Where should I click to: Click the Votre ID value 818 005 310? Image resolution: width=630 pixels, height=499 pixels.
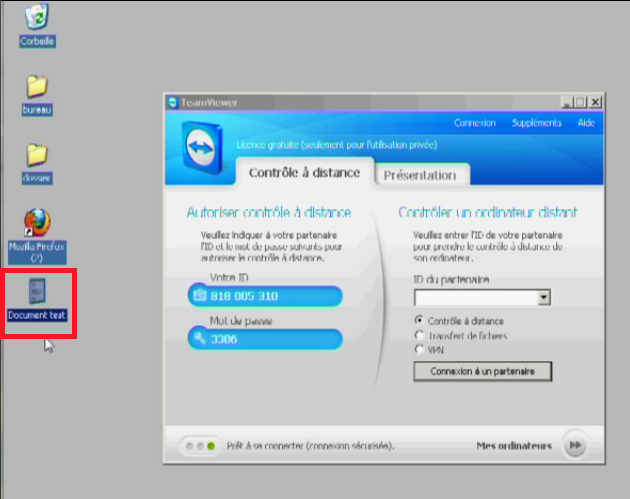pos(244,296)
